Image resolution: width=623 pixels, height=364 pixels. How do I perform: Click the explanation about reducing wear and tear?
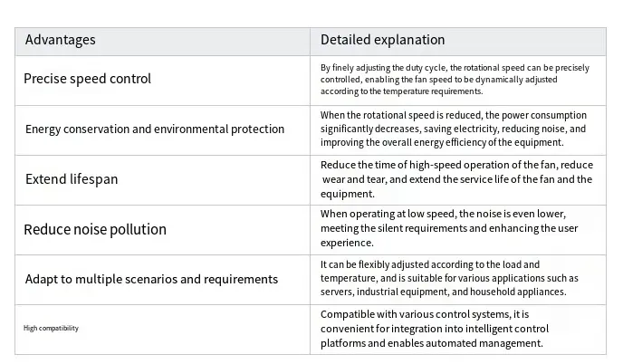(x=456, y=178)
